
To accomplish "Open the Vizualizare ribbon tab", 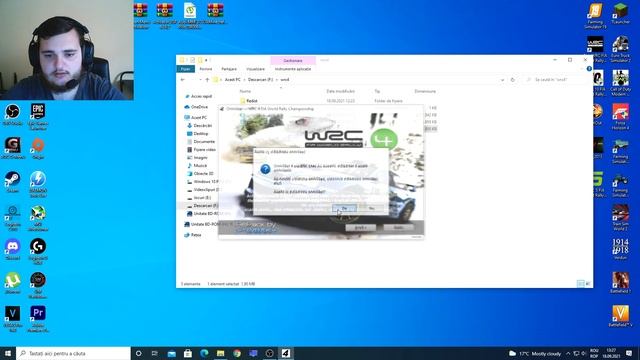I will (256, 69).
